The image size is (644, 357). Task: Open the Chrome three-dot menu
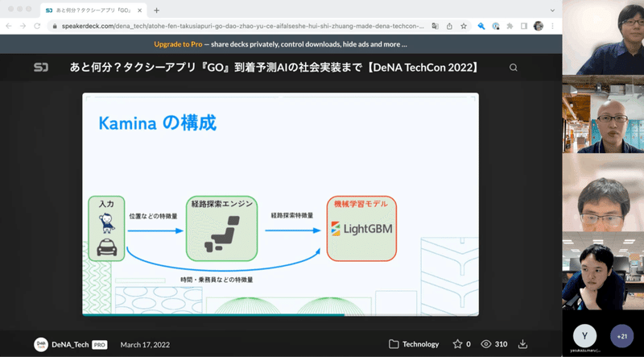tap(552, 26)
